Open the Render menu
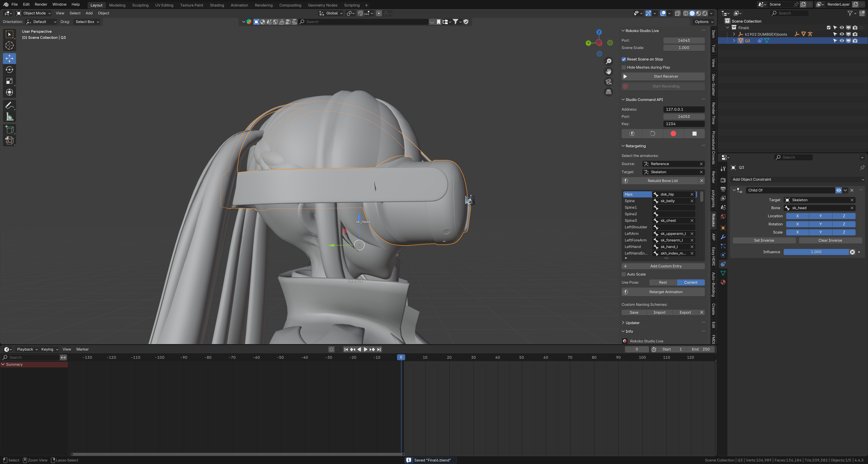868x464 pixels. [x=41, y=4]
